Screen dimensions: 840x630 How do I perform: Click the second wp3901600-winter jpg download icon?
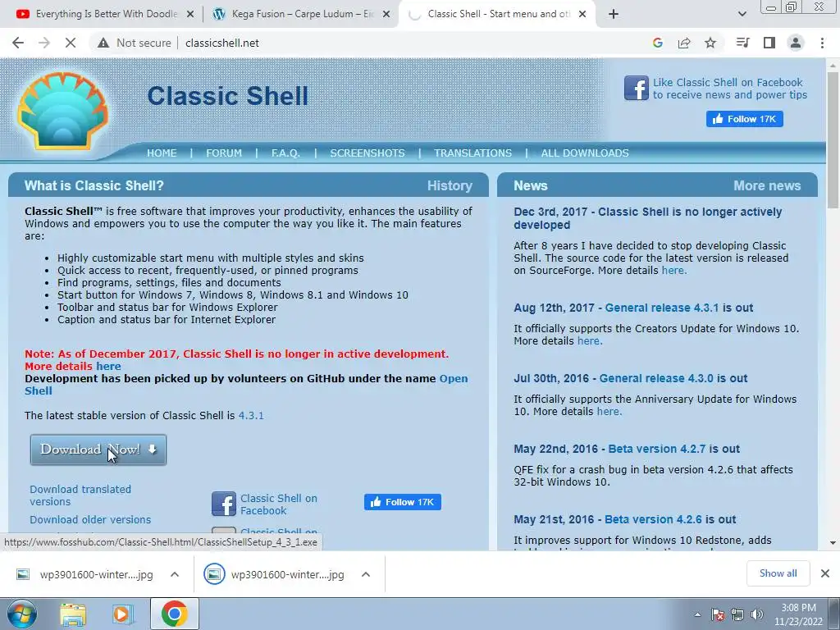click(214, 574)
